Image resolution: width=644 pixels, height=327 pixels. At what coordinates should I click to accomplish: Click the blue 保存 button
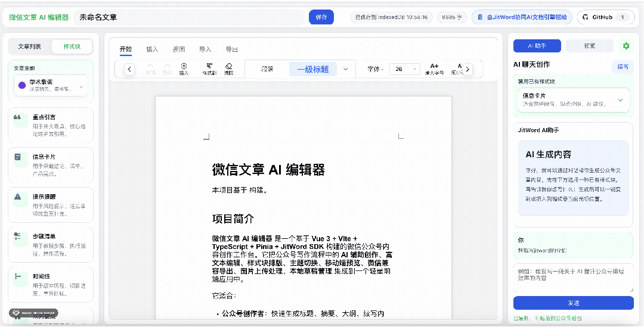[321, 17]
